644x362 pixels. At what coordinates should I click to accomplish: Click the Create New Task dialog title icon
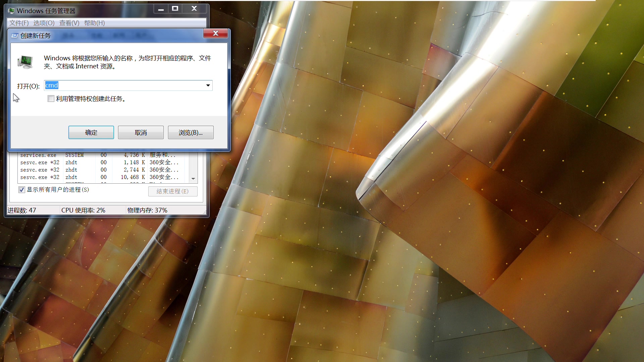tap(15, 36)
